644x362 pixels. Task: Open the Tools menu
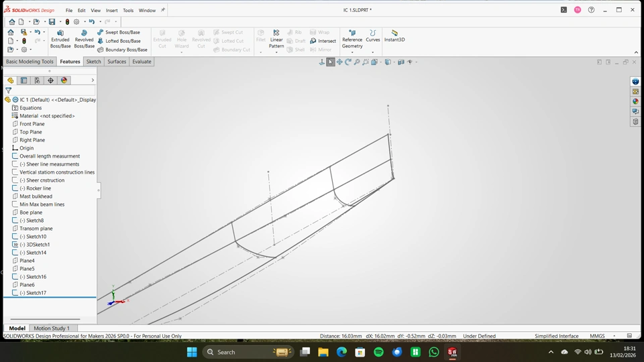coord(128,10)
